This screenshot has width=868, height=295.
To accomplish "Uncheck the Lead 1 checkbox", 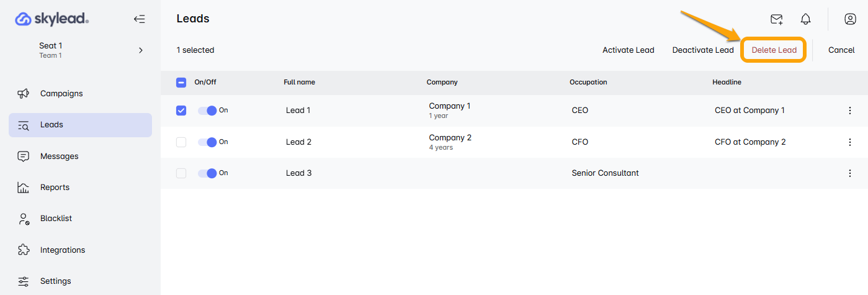I will (181, 111).
